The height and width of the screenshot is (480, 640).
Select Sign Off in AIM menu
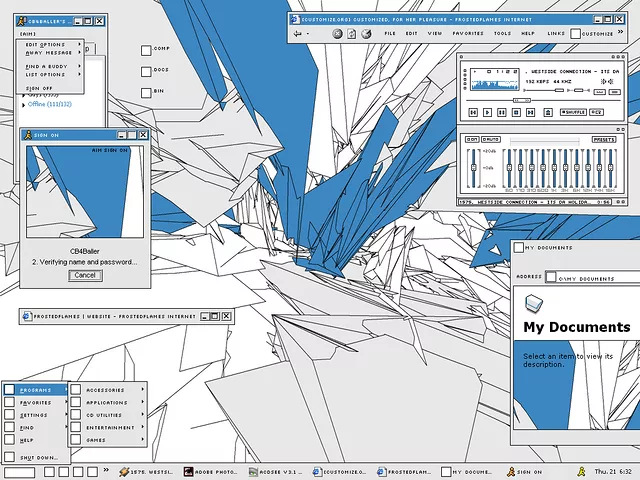(x=51, y=88)
